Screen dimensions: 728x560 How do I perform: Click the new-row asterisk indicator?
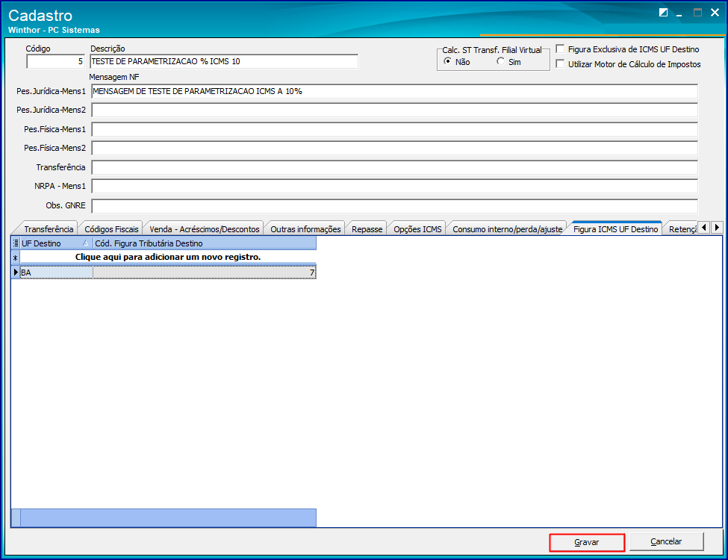(16, 258)
